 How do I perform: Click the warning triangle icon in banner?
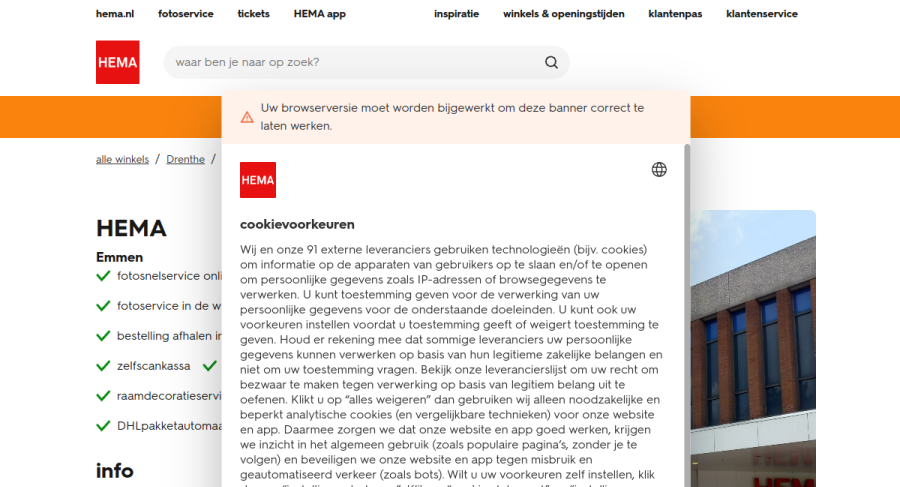[x=247, y=117]
